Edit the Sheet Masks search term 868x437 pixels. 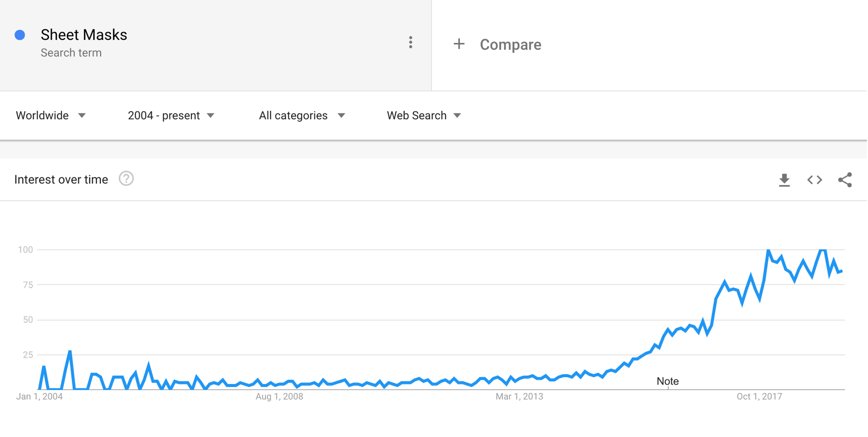84,35
